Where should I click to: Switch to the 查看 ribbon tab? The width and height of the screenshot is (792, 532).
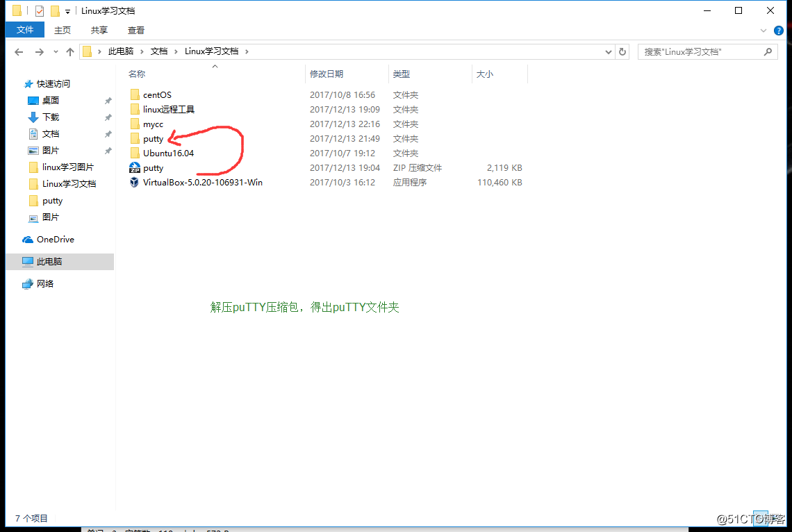[x=136, y=31]
